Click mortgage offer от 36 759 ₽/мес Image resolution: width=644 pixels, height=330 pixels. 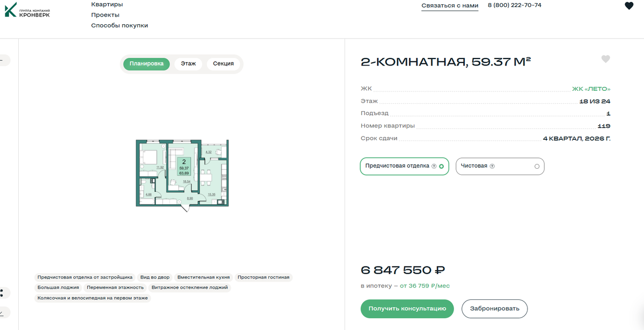click(425, 286)
